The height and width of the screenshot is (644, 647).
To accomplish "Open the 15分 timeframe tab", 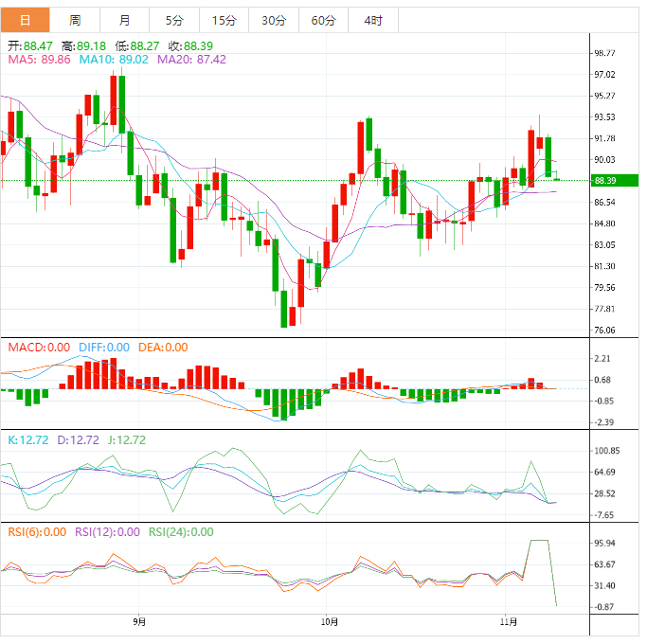I will [x=225, y=20].
